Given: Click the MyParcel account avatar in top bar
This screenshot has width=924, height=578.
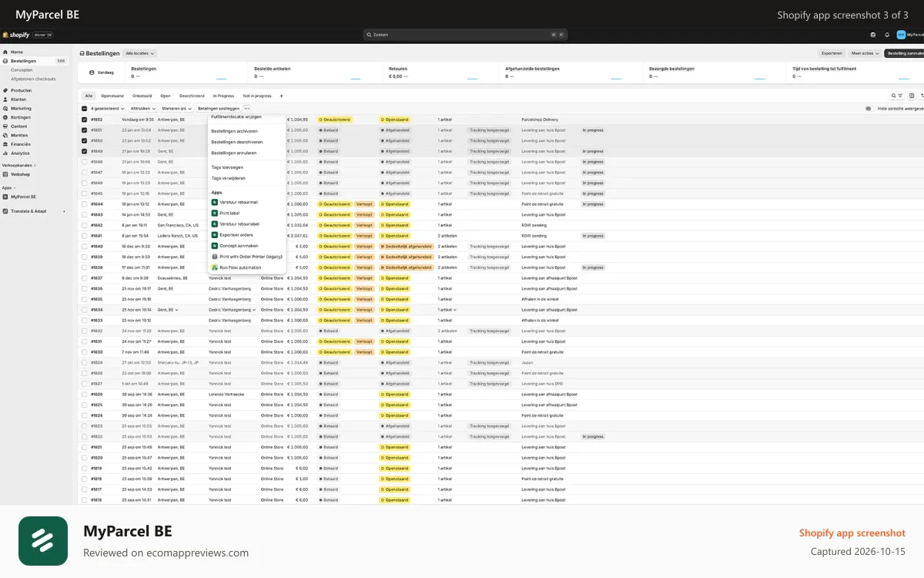Looking at the screenshot, I should (x=901, y=35).
